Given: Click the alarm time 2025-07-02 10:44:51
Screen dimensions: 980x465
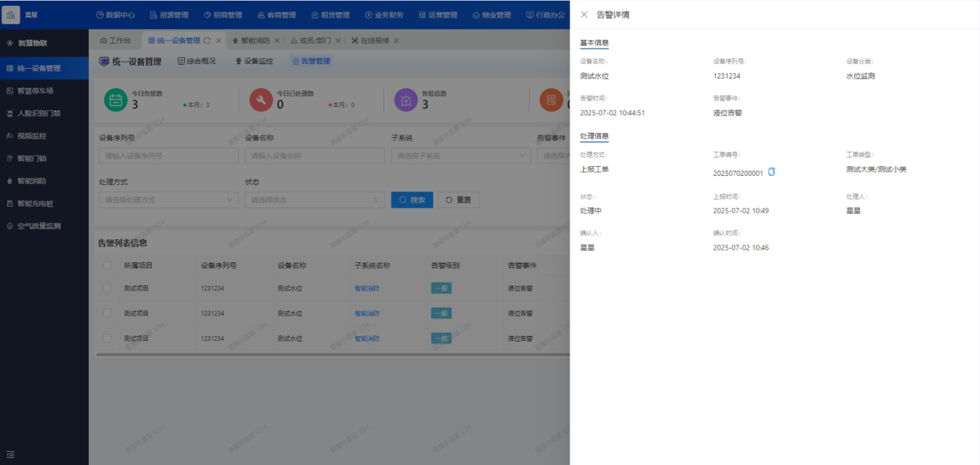Looking at the screenshot, I should 612,112.
